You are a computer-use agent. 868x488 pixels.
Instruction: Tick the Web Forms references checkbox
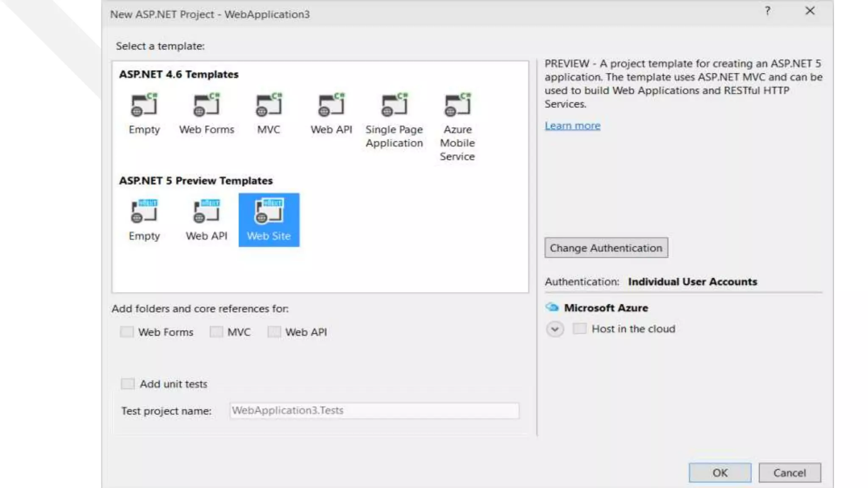pyautogui.click(x=126, y=332)
